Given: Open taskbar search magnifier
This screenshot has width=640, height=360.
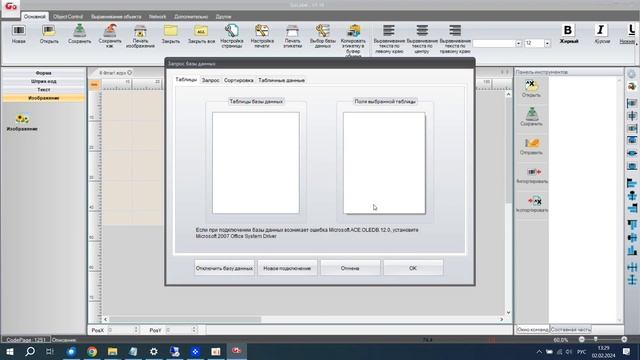Looking at the screenshot, I should tap(30, 351).
